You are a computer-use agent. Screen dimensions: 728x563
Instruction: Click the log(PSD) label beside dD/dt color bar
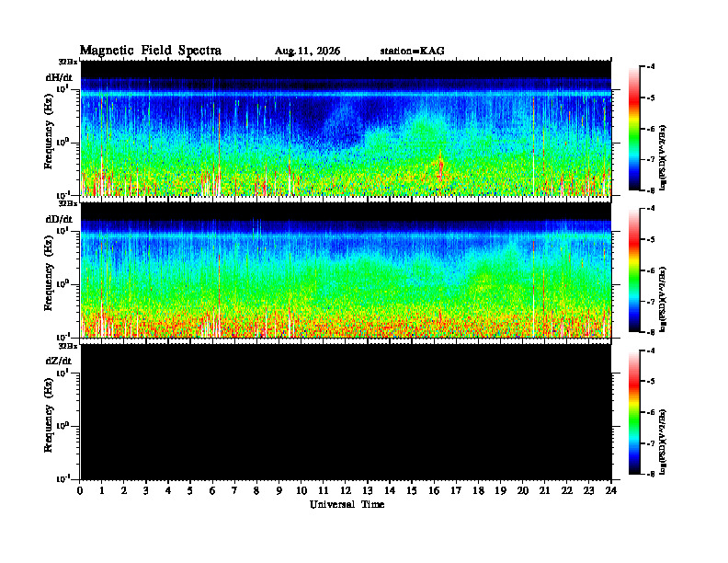tap(664, 299)
